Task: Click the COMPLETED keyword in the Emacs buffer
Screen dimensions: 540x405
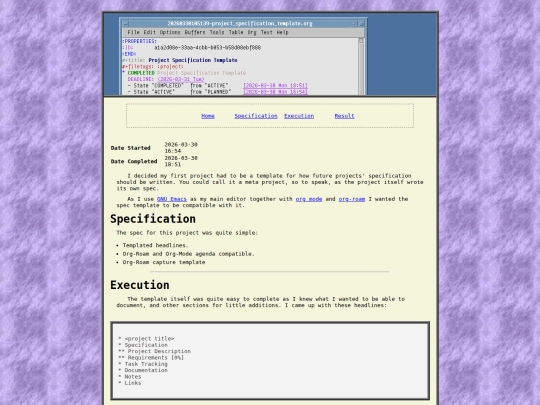Action: (x=141, y=73)
